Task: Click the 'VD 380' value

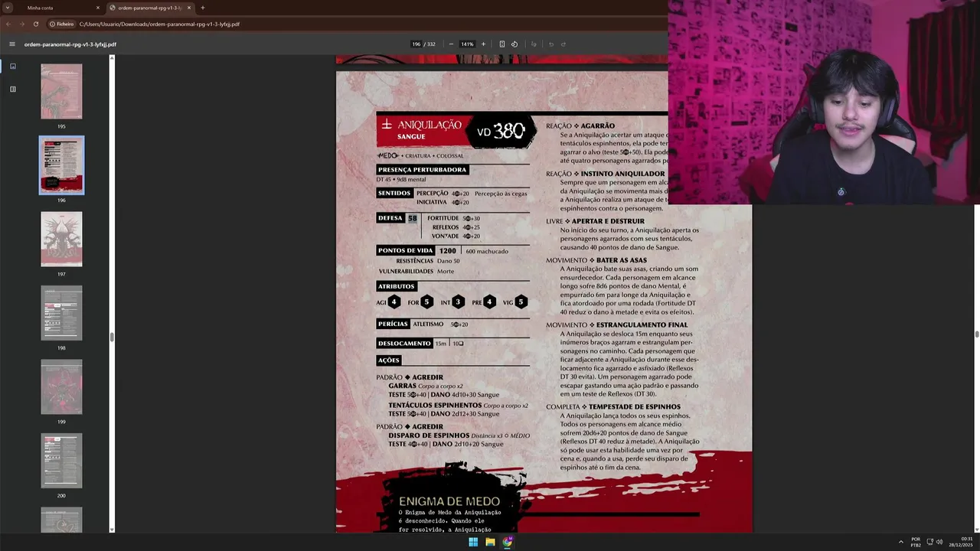Action: (501, 132)
